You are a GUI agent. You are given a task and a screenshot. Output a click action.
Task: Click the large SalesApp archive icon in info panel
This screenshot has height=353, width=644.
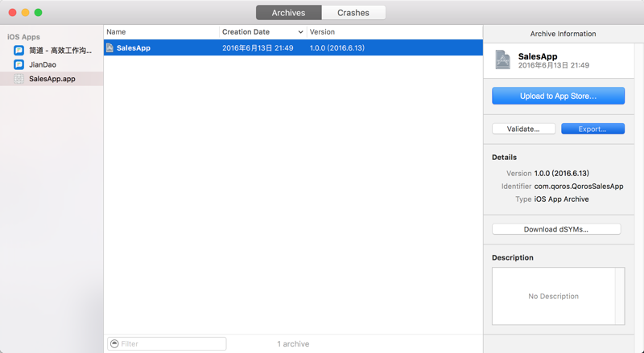pos(502,60)
